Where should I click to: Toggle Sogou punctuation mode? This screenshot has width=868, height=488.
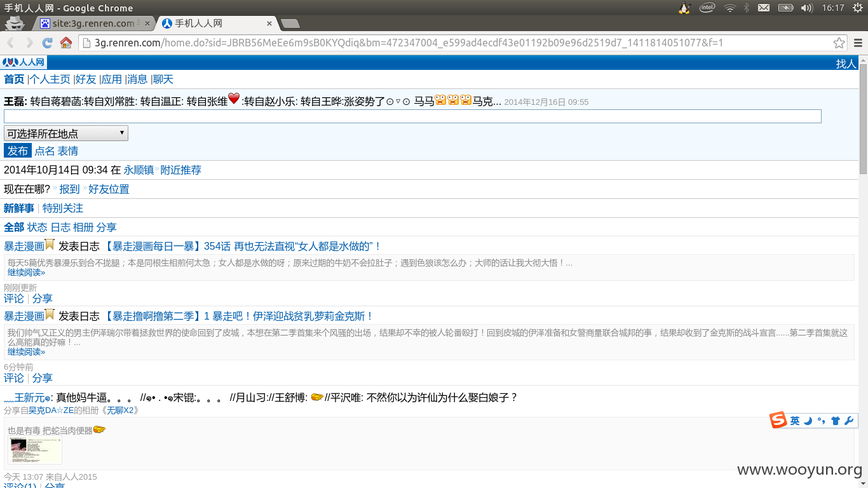(x=821, y=421)
